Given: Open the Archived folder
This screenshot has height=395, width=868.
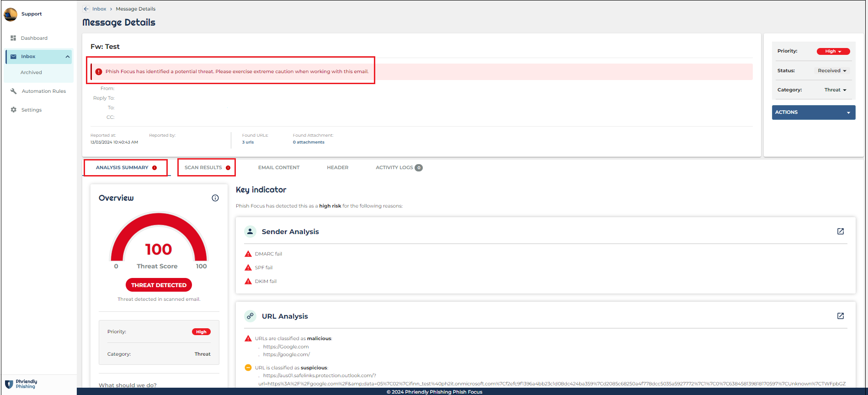Looking at the screenshot, I should tap(31, 72).
